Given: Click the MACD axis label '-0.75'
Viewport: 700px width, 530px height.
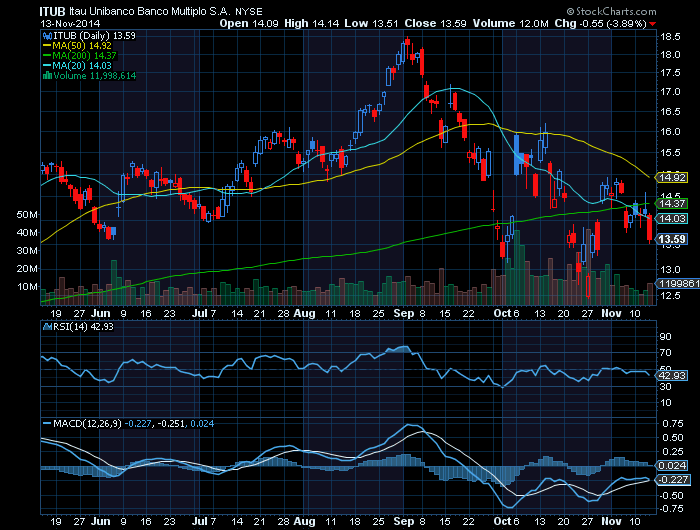Looking at the screenshot, I should click(672, 509).
